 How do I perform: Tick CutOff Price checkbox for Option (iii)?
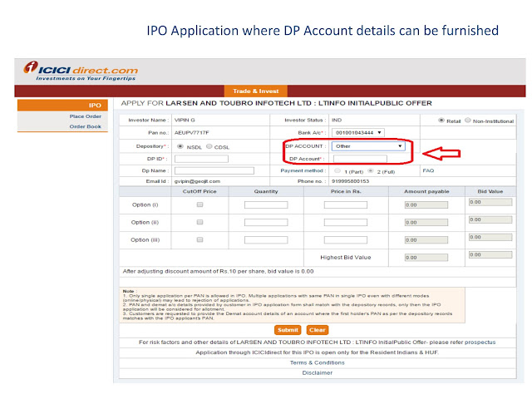199,239
